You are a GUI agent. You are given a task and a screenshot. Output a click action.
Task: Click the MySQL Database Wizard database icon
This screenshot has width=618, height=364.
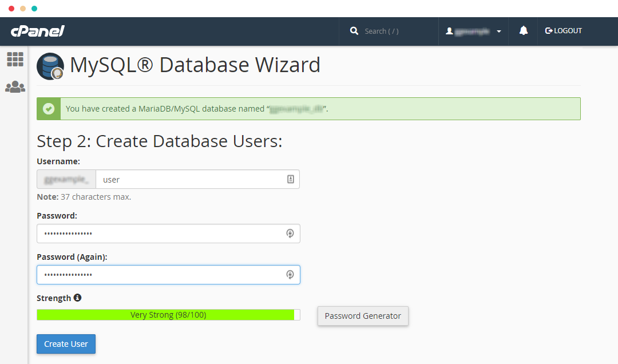tap(49, 66)
